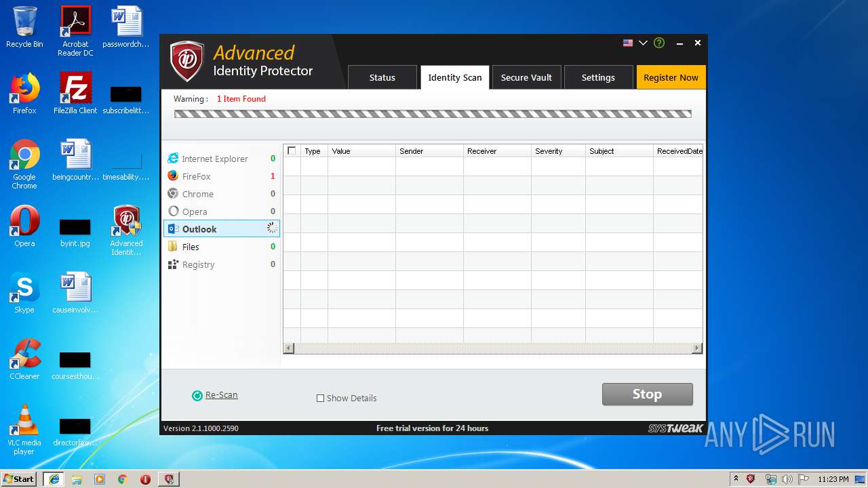Open the passwordch... Word document on desktop
The height and width of the screenshot is (488, 868).
[x=126, y=27]
